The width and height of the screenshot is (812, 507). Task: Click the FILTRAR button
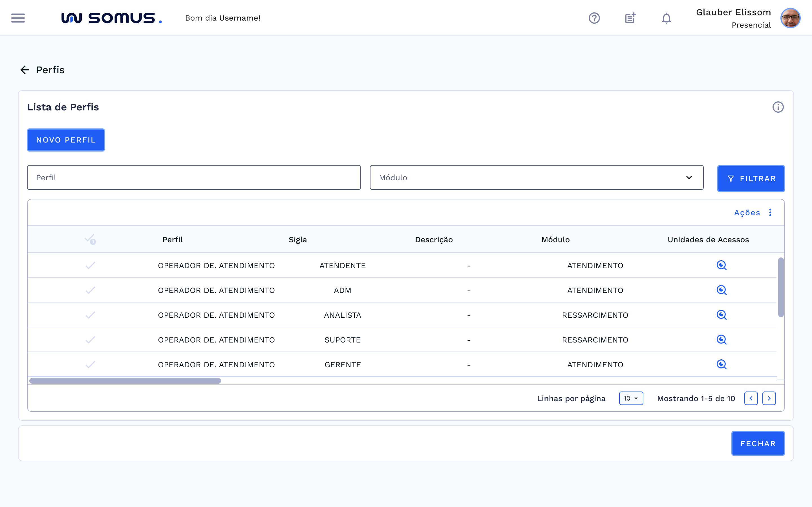tap(751, 178)
